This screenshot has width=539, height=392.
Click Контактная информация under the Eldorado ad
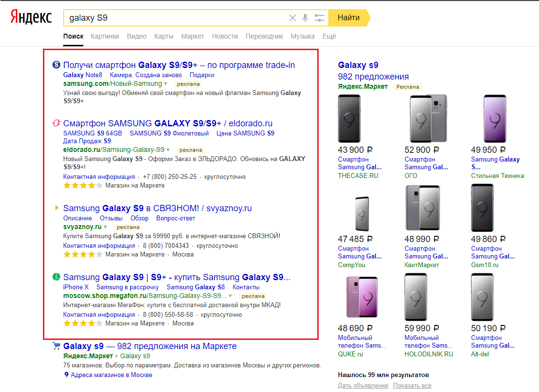[x=99, y=177]
